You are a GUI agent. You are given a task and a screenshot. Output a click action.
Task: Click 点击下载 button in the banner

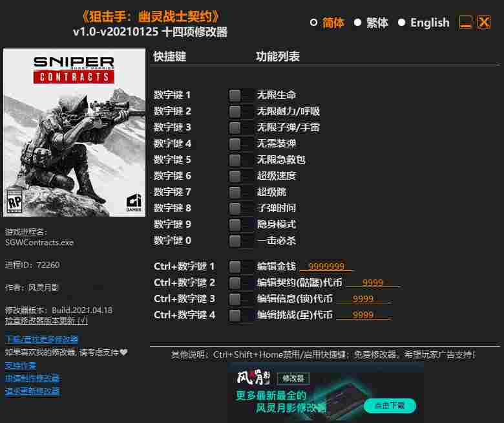pyautogui.click(x=390, y=406)
